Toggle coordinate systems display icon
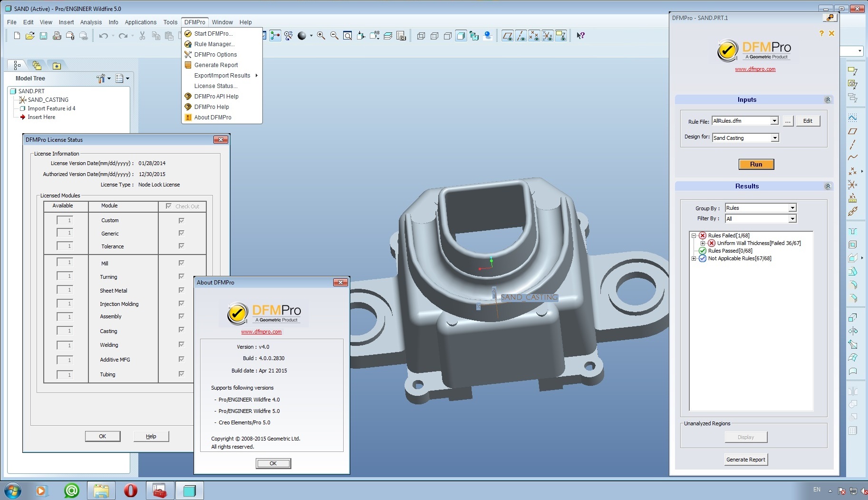Image resolution: width=868 pixels, height=500 pixels. (x=547, y=36)
